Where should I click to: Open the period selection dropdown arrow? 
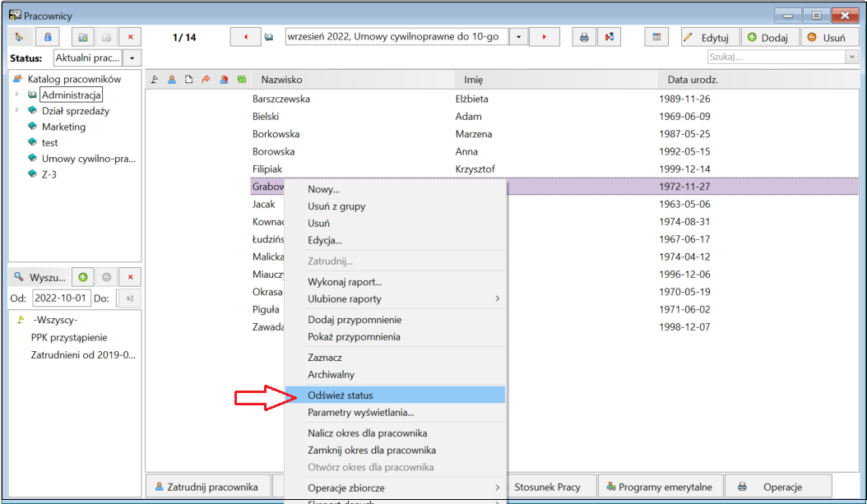518,37
